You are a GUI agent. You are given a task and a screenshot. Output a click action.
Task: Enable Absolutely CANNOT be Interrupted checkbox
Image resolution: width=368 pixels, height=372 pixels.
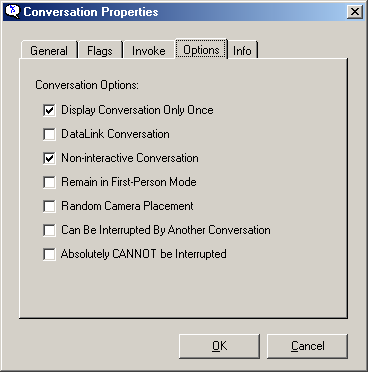(49, 254)
